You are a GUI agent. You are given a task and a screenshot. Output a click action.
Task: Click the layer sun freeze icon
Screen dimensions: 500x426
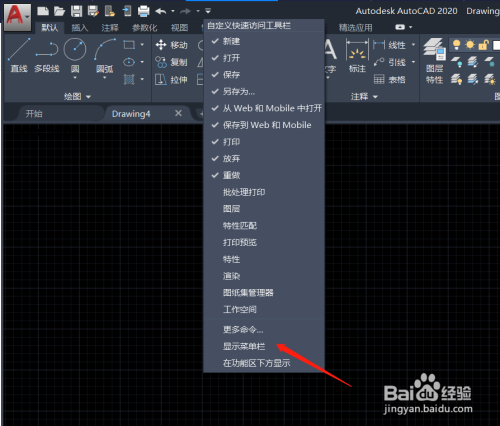(470, 44)
